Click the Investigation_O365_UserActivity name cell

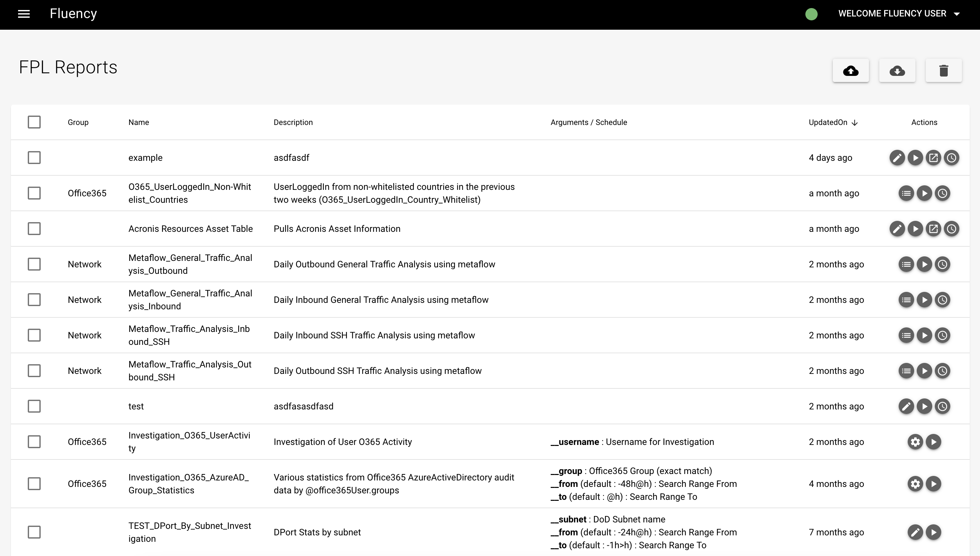pyautogui.click(x=189, y=442)
